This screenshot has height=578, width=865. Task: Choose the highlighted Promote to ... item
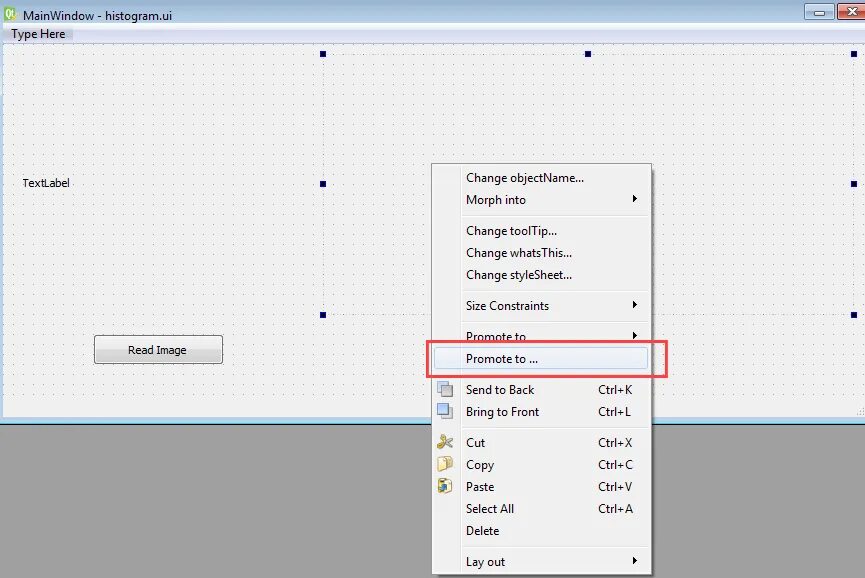point(541,358)
